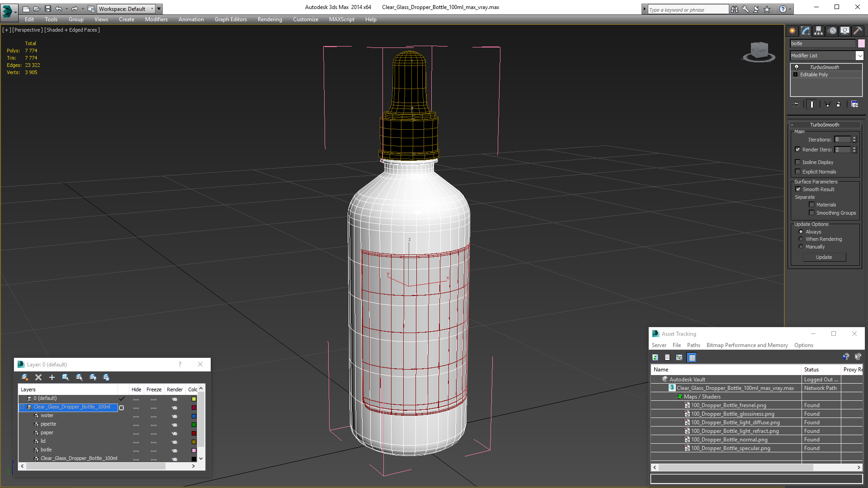Click the Update button in TurboSmooth
The height and width of the screenshot is (488, 868).
click(x=824, y=257)
